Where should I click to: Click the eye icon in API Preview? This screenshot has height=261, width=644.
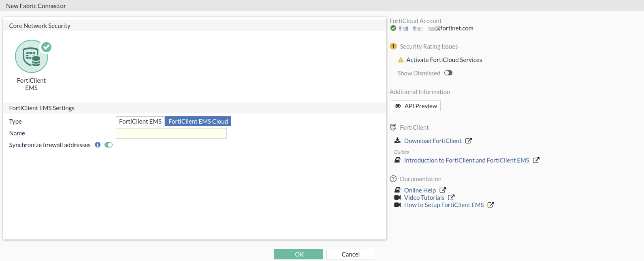(398, 106)
